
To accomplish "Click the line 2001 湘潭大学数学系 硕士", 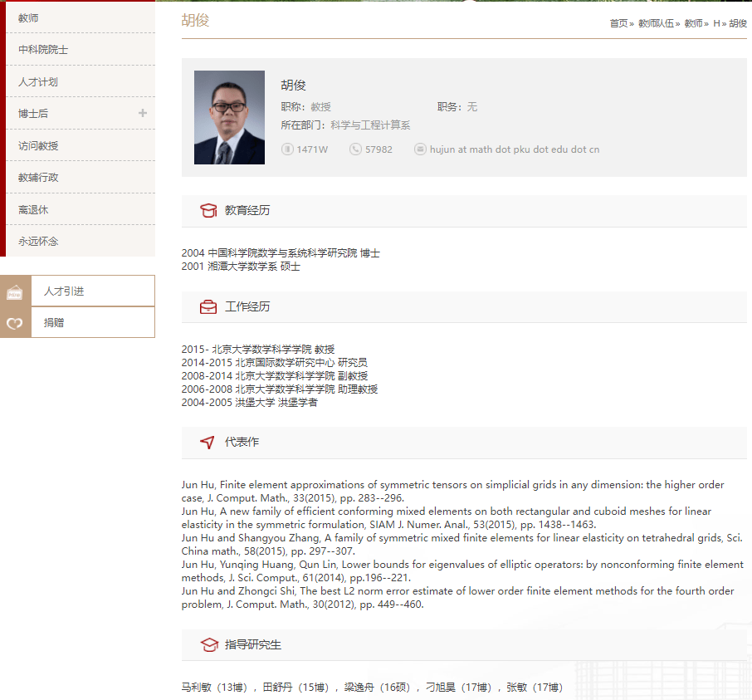I will tap(241, 267).
